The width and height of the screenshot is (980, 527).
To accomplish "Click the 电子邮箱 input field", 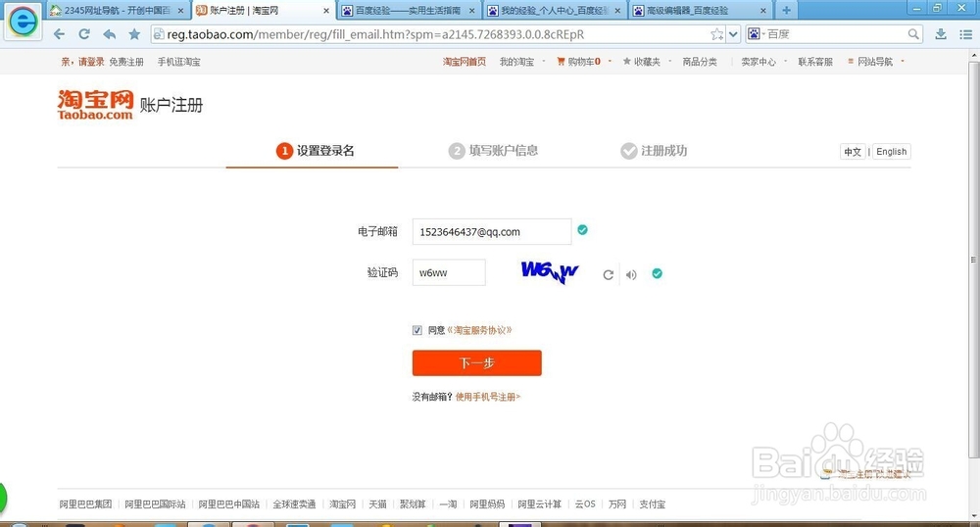I will (x=492, y=231).
